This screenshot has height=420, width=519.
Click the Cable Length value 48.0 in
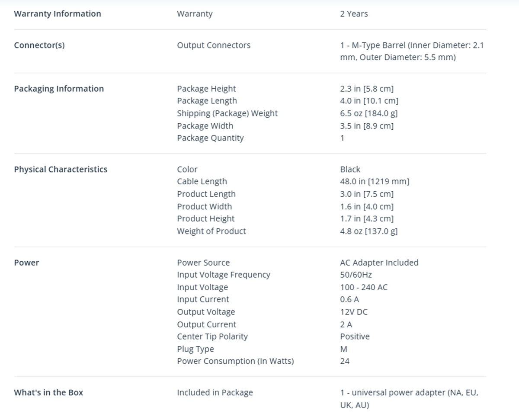tap(375, 182)
